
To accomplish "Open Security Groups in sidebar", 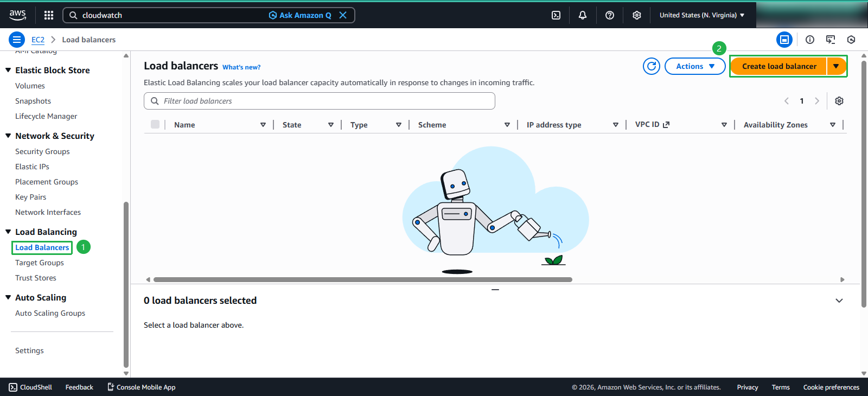I will click(x=42, y=151).
